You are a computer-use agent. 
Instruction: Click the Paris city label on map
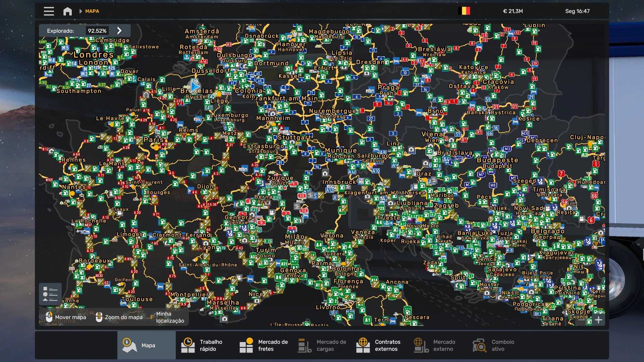(x=153, y=139)
